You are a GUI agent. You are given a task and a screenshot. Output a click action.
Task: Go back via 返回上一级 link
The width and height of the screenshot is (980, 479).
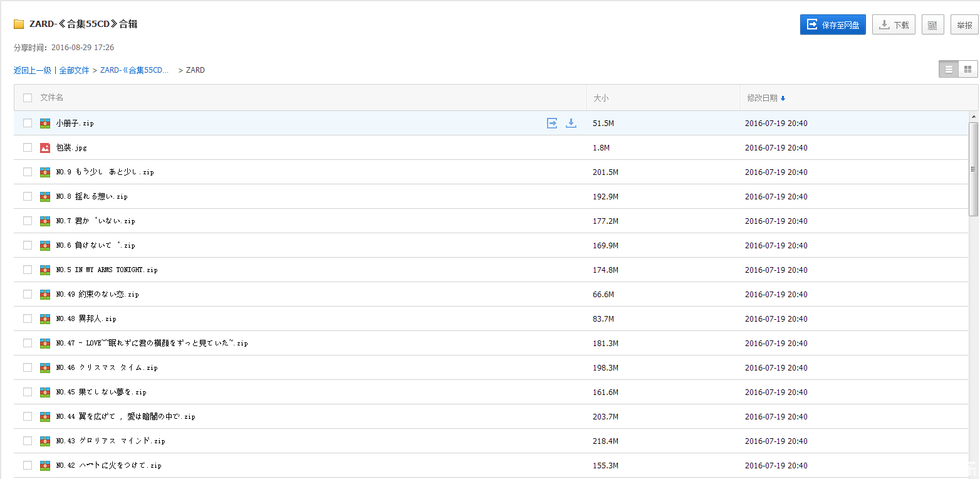tap(33, 70)
